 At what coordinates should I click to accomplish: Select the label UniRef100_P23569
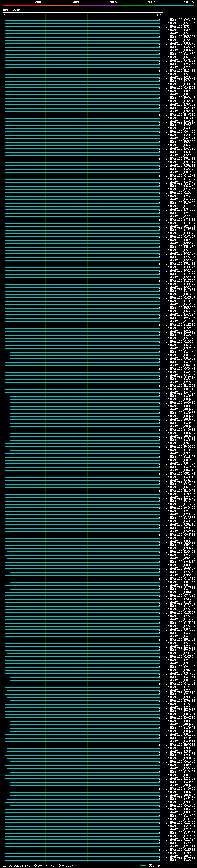180,78
